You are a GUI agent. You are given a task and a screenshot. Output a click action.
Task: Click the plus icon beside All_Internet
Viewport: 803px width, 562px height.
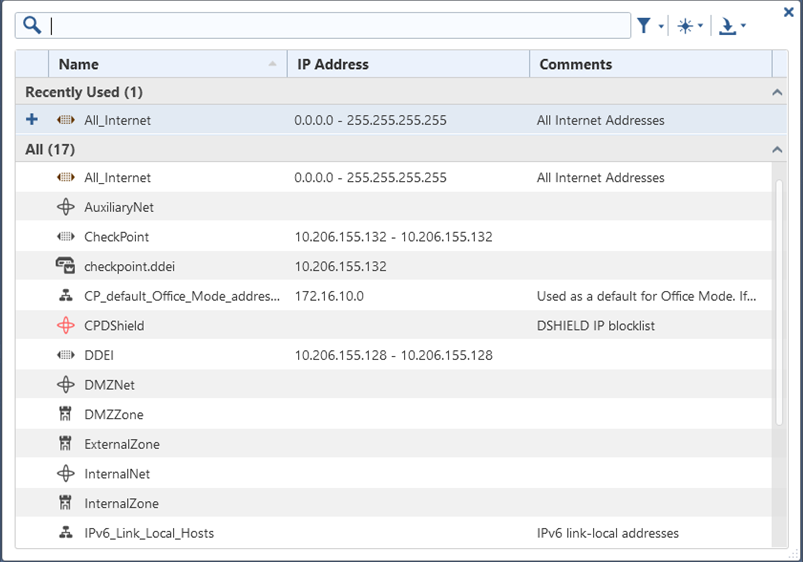tap(32, 120)
